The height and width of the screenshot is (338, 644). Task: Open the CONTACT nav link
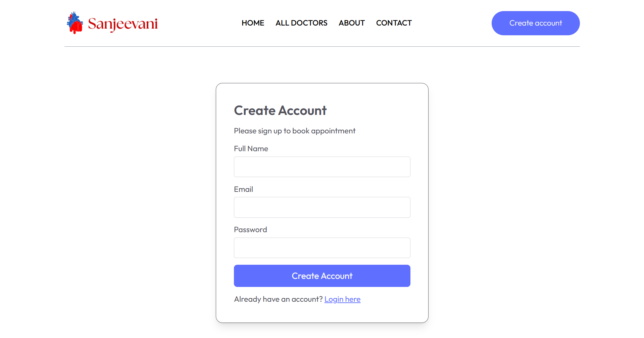[394, 23]
